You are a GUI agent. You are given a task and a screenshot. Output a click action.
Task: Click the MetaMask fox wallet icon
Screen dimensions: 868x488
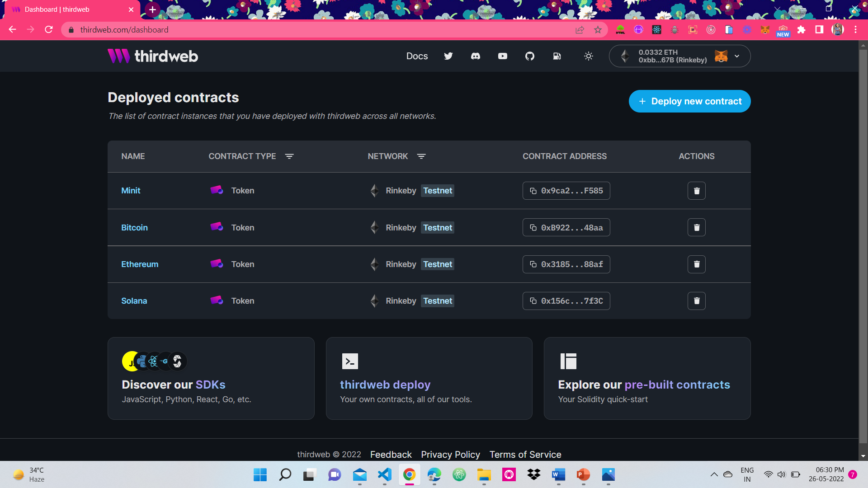tap(721, 56)
